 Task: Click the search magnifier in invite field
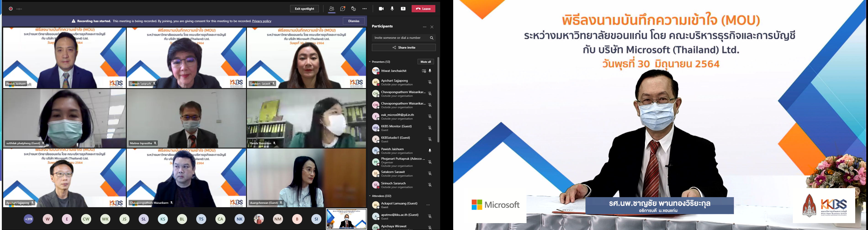(x=431, y=38)
